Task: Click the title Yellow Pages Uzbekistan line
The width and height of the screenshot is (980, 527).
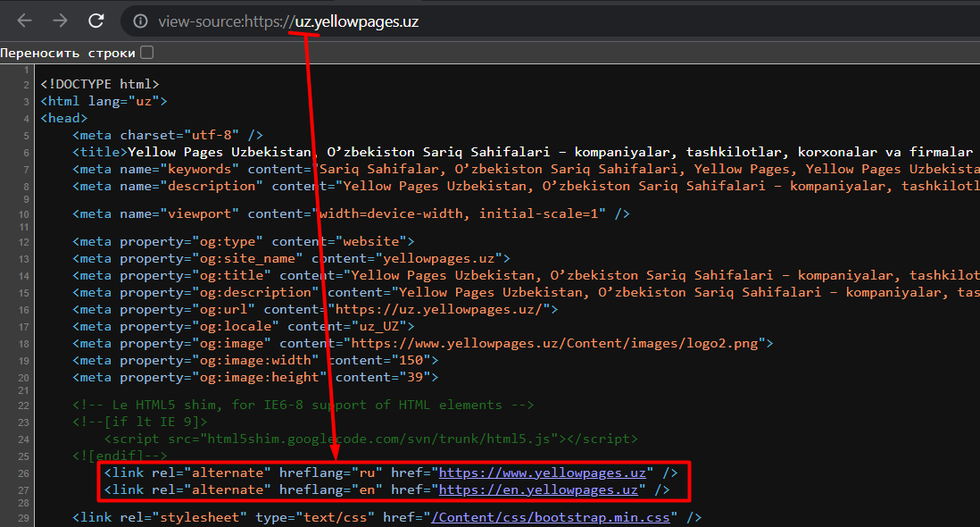Action: (527, 152)
